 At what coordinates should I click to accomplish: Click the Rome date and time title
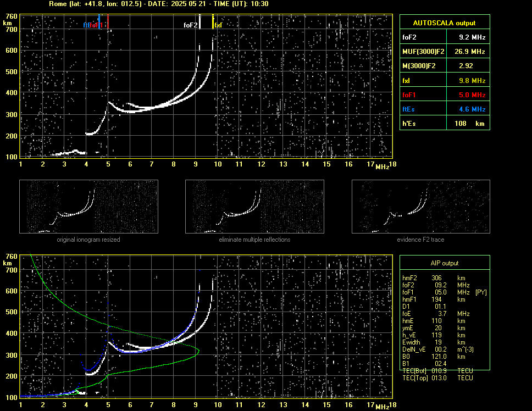pos(159,4)
